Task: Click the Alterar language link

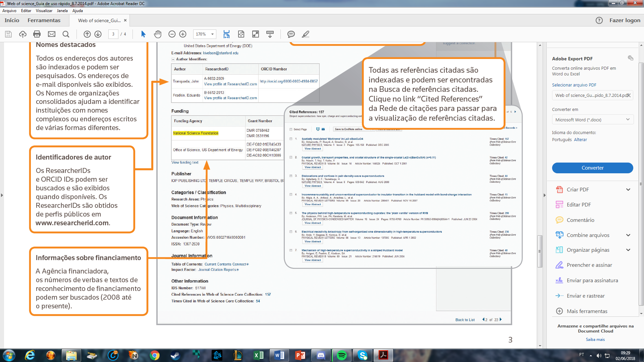Action: click(x=580, y=140)
